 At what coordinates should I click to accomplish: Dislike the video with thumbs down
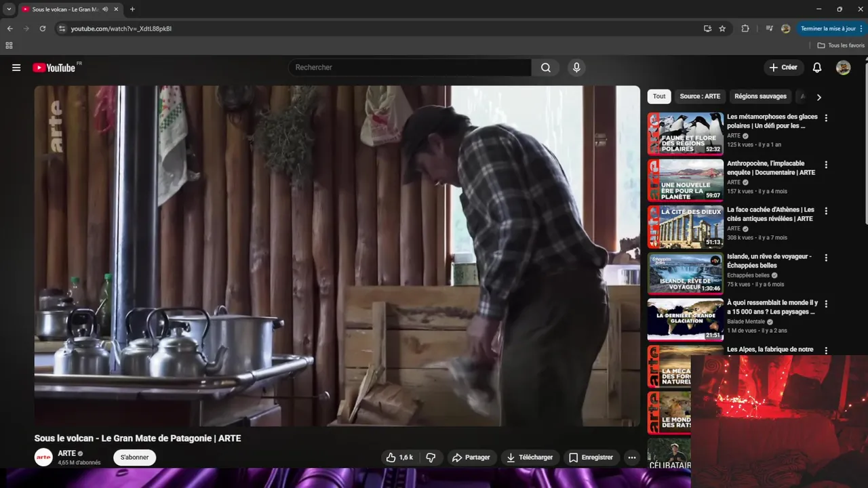coord(431,457)
